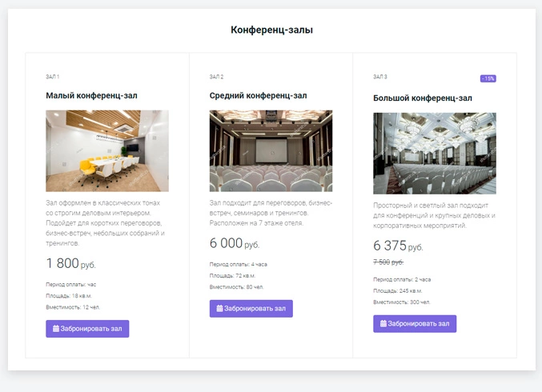The height and width of the screenshot is (392, 542).
Task: Click the ЗАЛ 3 label
Action: tap(380, 77)
